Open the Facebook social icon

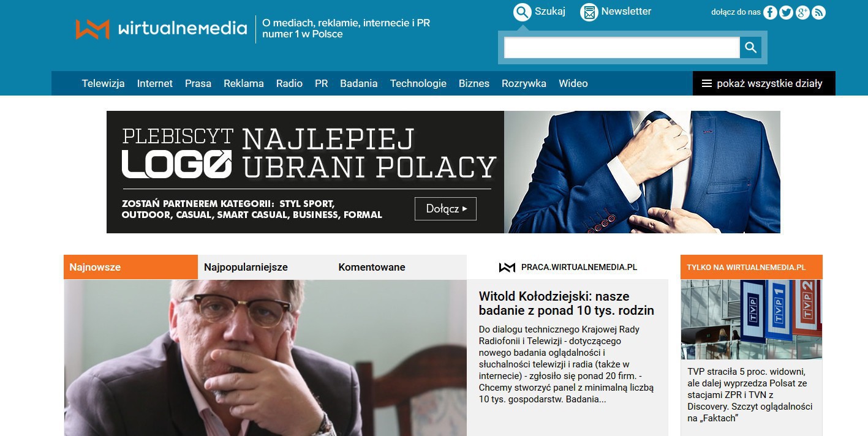[771, 12]
